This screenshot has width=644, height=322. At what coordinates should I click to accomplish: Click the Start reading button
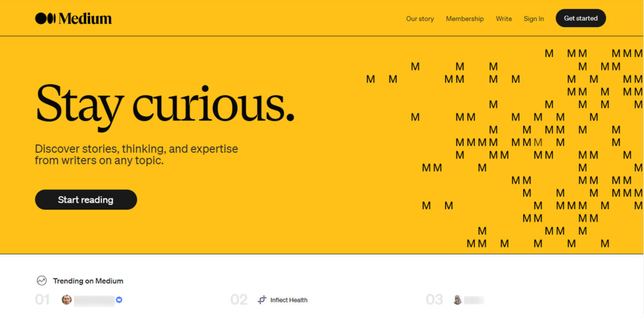(x=85, y=199)
